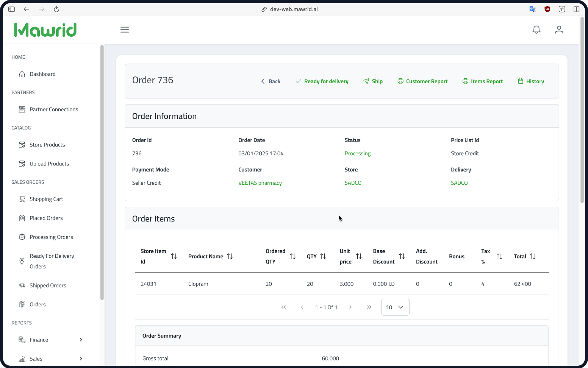Image resolution: width=588 pixels, height=368 pixels.
Task: Go to Shipped Orders page
Action: [x=48, y=285]
